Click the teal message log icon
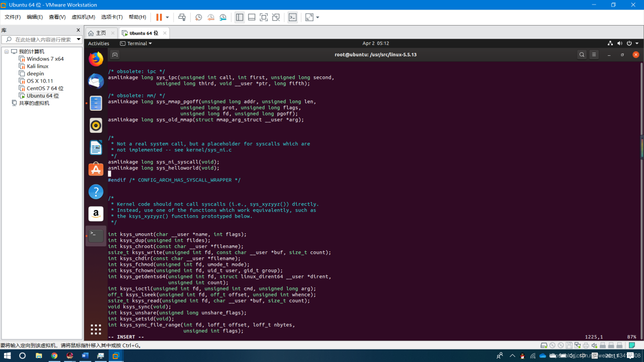The height and width of the screenshot is (362, 644). 632,345
